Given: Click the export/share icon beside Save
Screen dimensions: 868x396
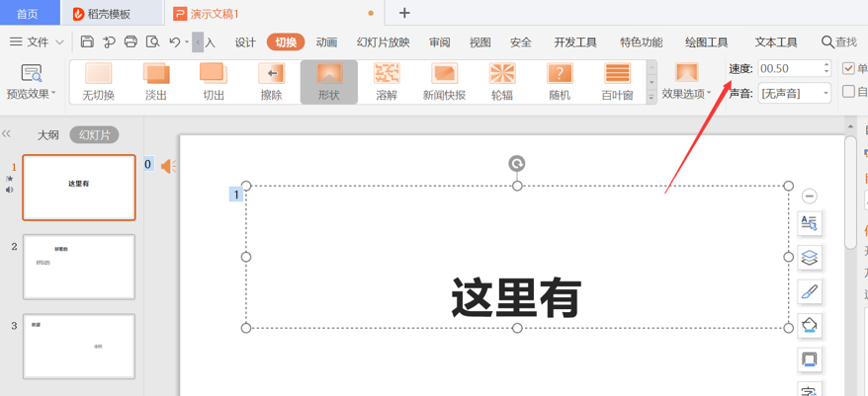Looking at the screenshot, I should [x=109, y=42].
